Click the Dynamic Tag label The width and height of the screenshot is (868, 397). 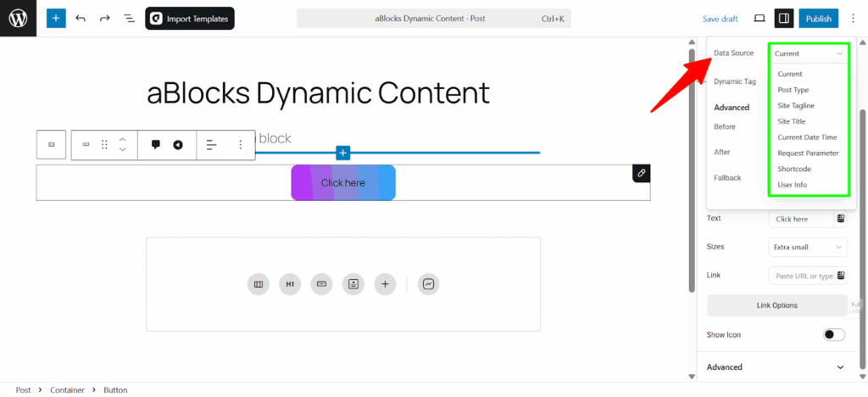point(735,81)
